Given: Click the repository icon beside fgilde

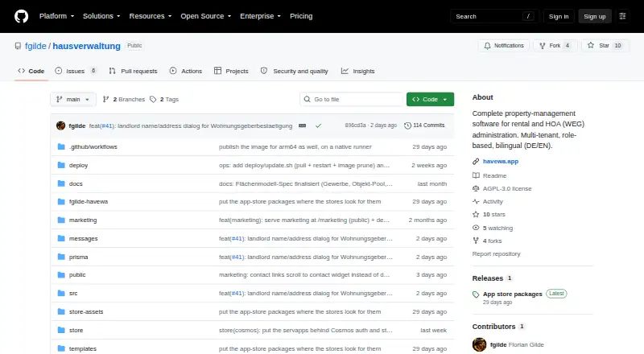Looking at the screenshot, I should pyautogui.click(x=18, y=46).
